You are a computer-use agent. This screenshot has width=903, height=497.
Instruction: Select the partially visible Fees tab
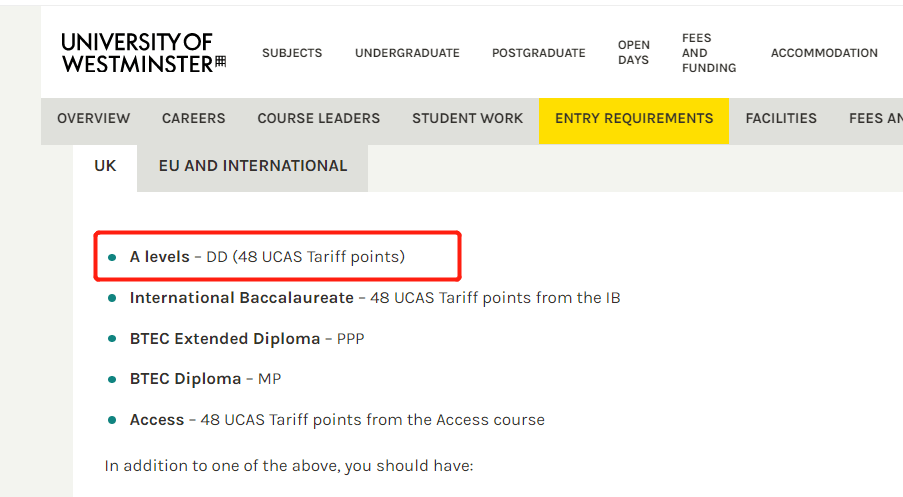tap(875, 119)
